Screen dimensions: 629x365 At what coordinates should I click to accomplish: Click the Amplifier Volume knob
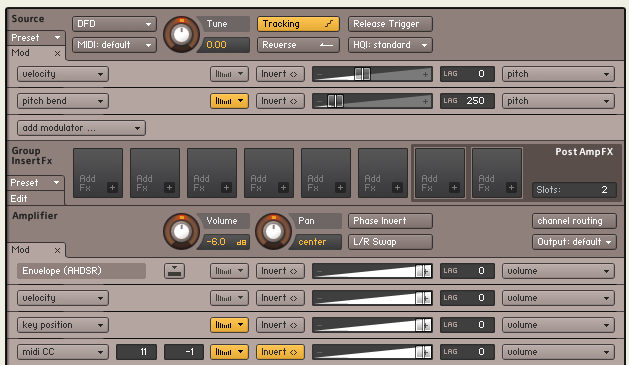point(181,231)
